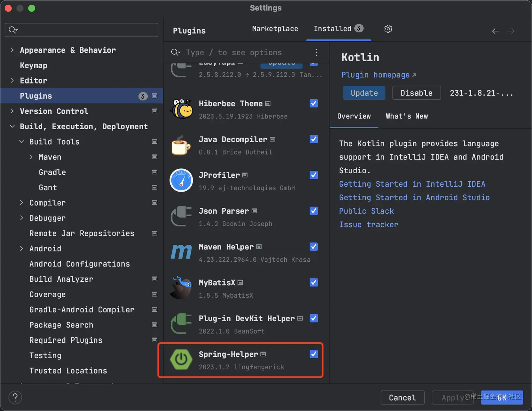Open the plugins gear settings menu
The height and width of the screenshot is (411, 532).
(388, 29)
